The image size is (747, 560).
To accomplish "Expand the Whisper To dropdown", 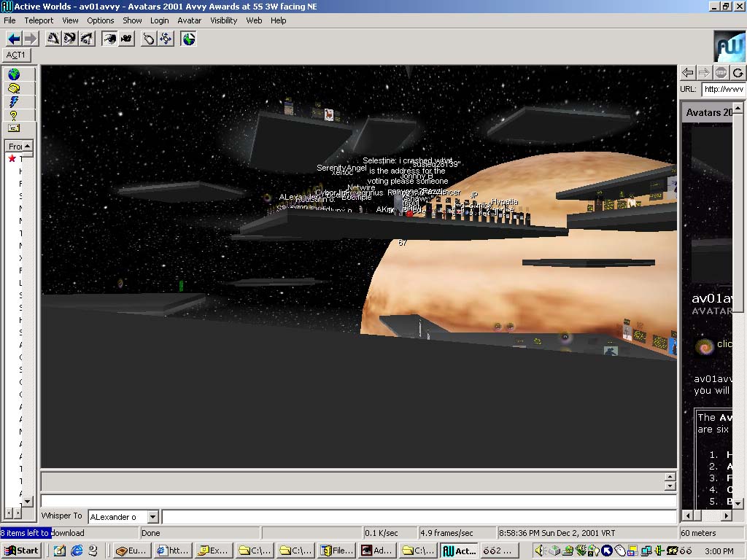I will [152, 517].
